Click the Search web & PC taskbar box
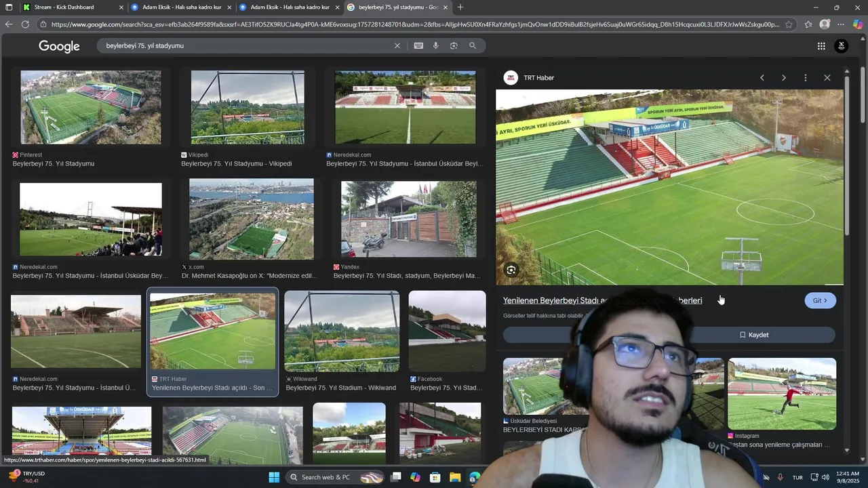868x488 pixels. coord(336,477)
